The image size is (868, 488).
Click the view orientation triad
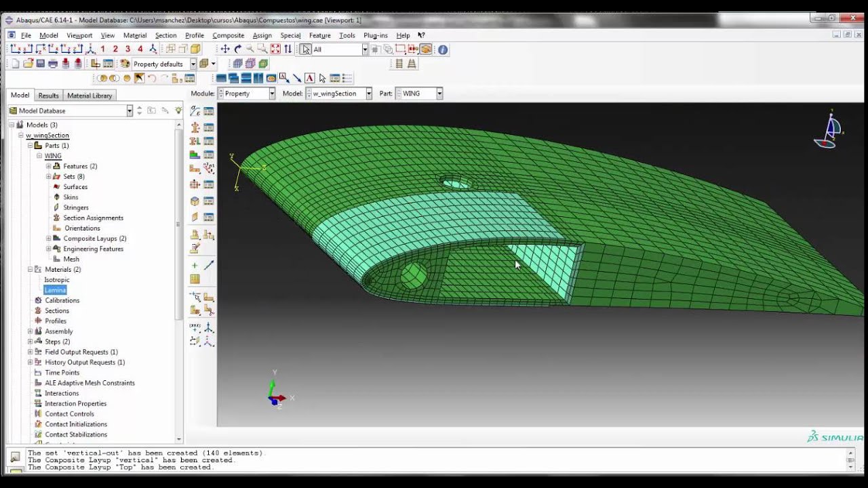pyautogui.click(x=279, y=392)
